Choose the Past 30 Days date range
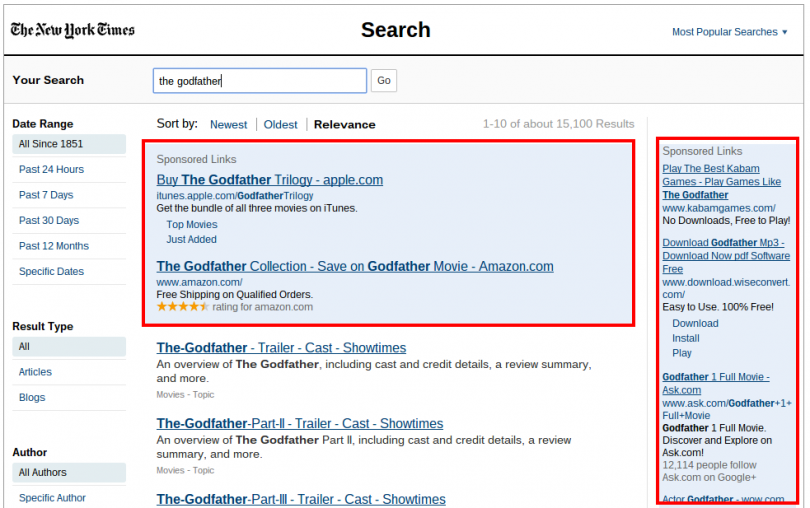Screen dimensions: 810x508 point(49,220)
